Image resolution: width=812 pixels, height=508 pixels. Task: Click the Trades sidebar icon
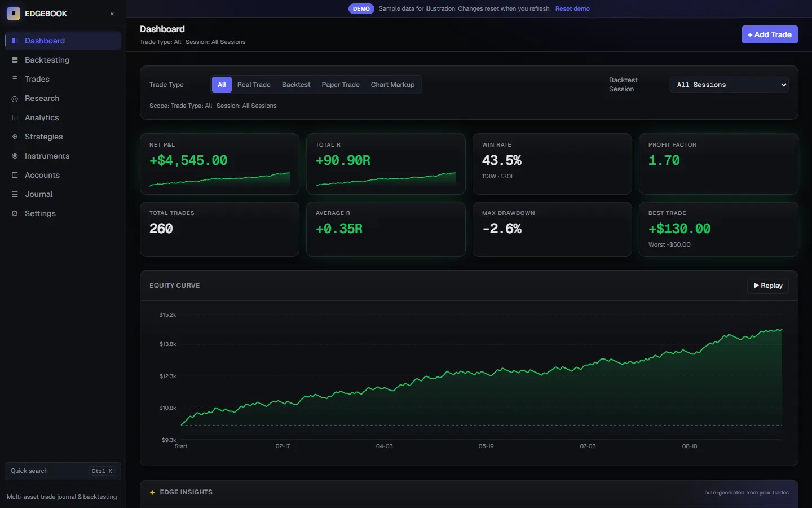[15, 79]
